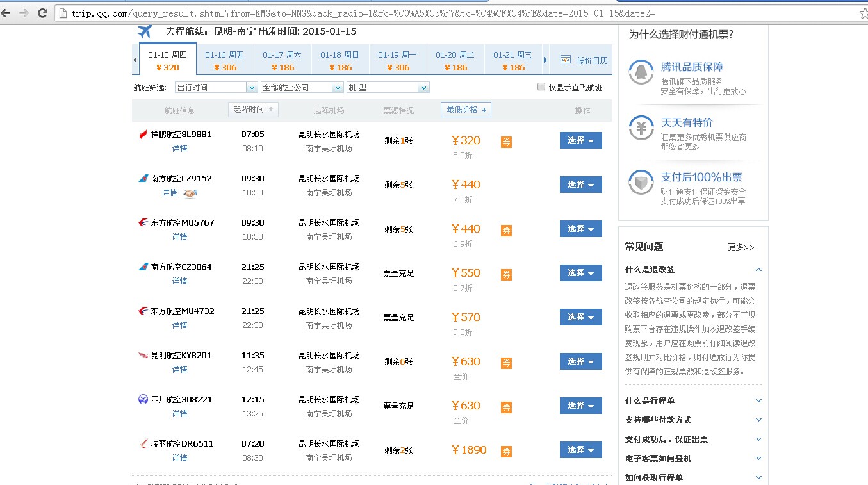868x485 pixels.
Task: Select the 01-17 周六 date tab
Action: coord(283,60)
